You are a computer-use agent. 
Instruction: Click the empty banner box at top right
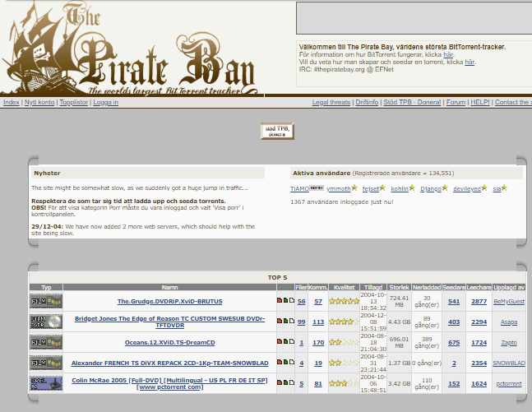[414, 18]
